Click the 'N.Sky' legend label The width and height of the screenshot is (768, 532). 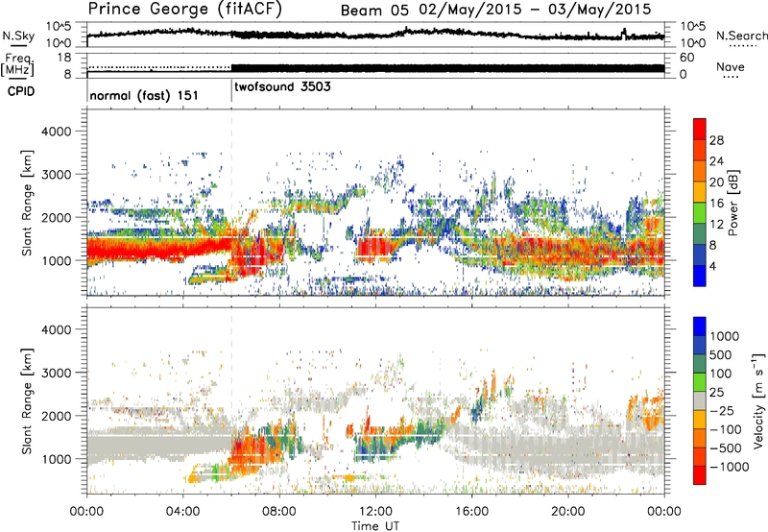coord(18,36)
